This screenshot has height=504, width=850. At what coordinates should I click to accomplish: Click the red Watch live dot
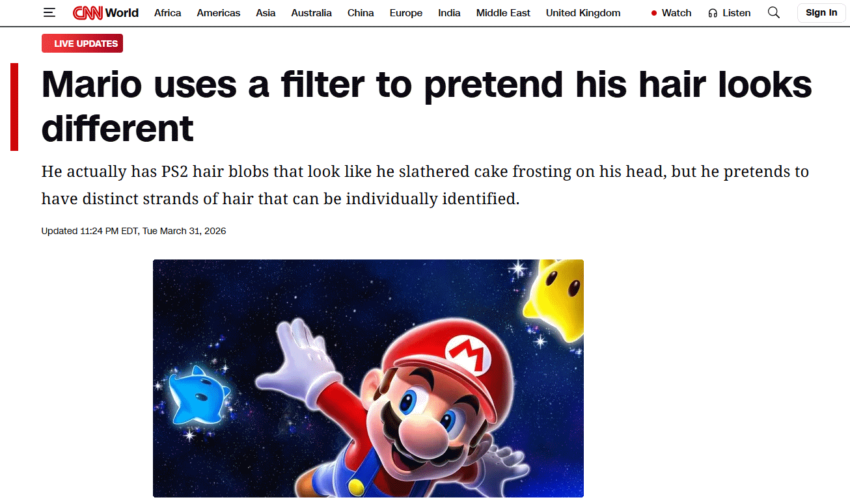coord(654,13)
